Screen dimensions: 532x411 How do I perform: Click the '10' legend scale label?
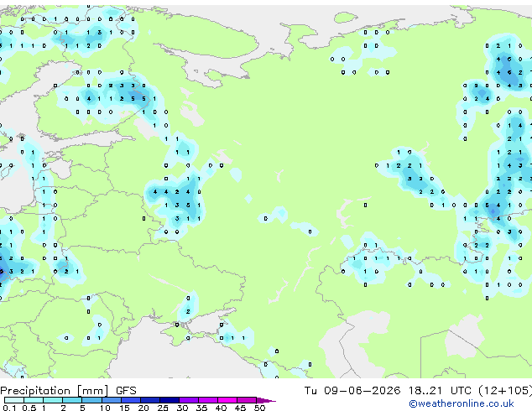click(x=105, y=408)
